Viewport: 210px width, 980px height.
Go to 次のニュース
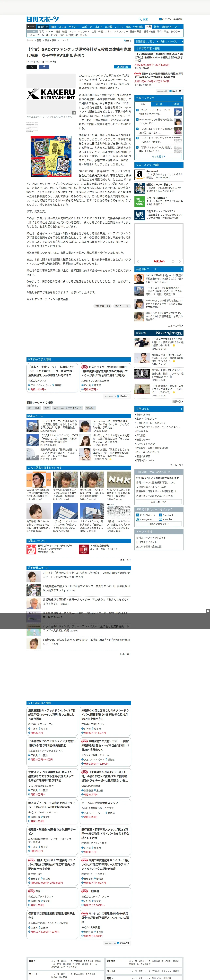122,306
